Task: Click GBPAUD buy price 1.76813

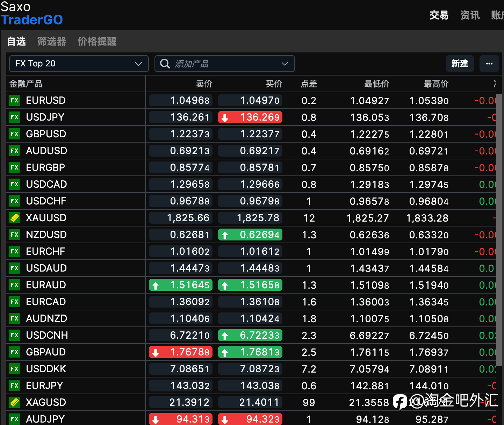Action: (250, 352)
